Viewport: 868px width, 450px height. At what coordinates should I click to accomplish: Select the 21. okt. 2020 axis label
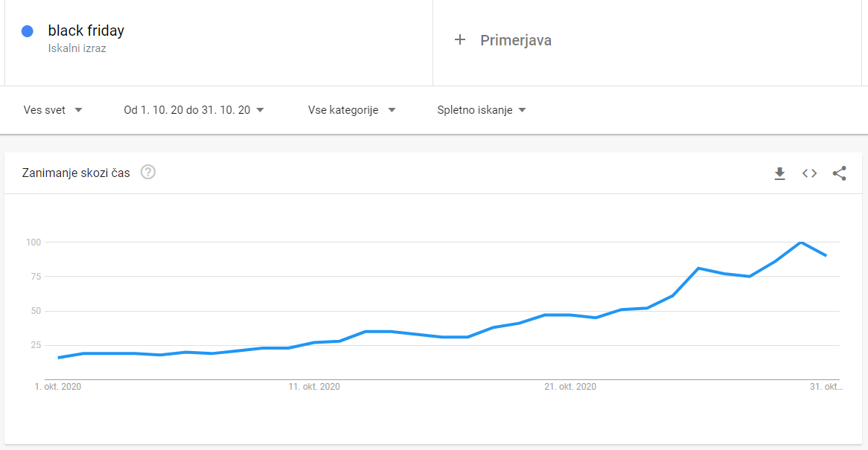570,387
